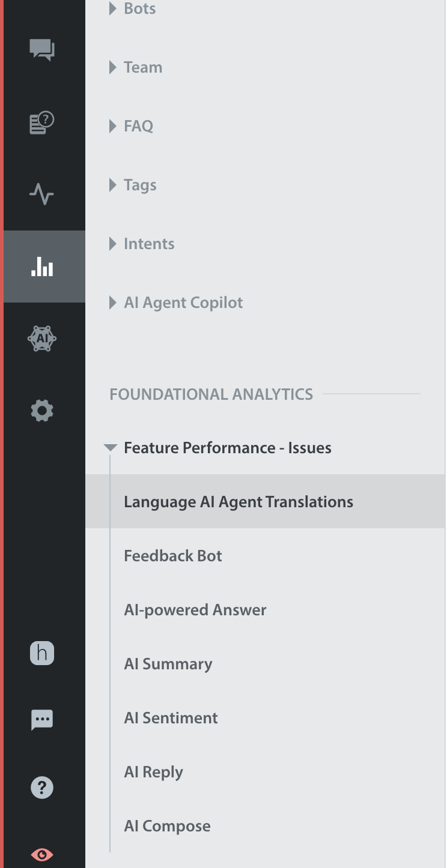The image size is (447, 868).
Task: Click the 'h' logo icon in sidebar
Action: (42, 653)
